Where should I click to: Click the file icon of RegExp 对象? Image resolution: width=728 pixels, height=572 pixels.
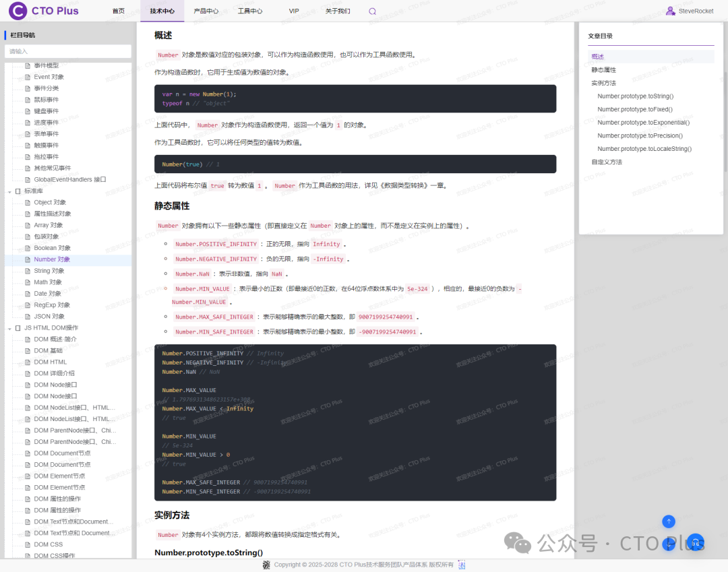point(28,305)
